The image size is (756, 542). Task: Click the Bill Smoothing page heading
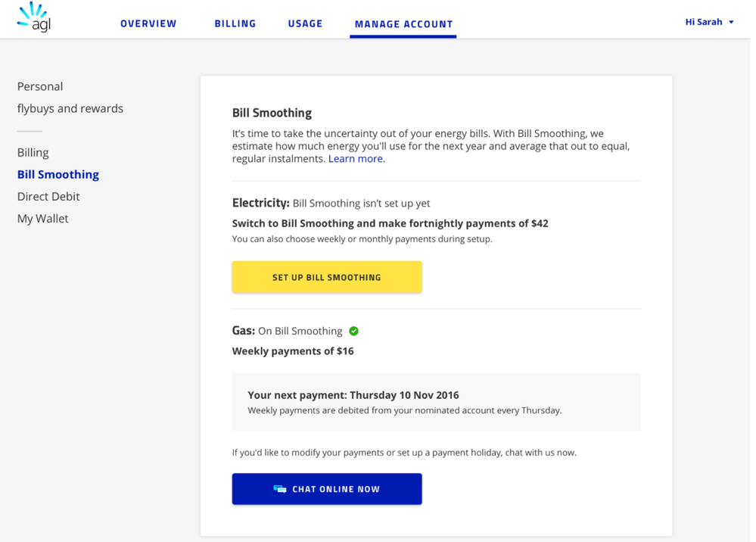(x=272, y=113)
